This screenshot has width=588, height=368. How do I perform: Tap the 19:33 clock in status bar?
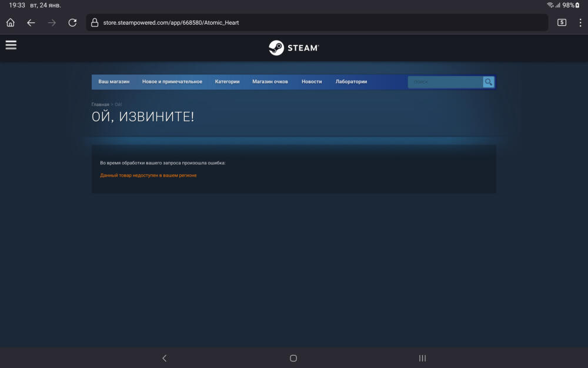point(17,5)
